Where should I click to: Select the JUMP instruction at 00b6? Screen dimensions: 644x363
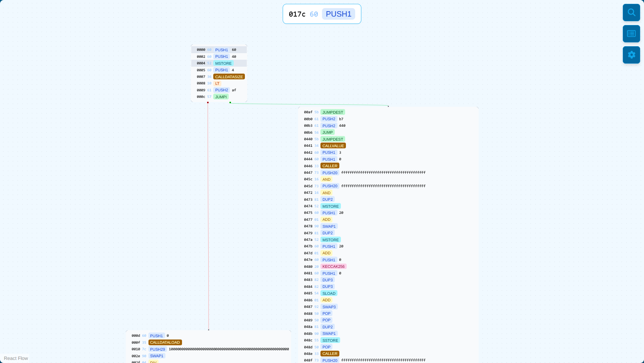[327, 132]
